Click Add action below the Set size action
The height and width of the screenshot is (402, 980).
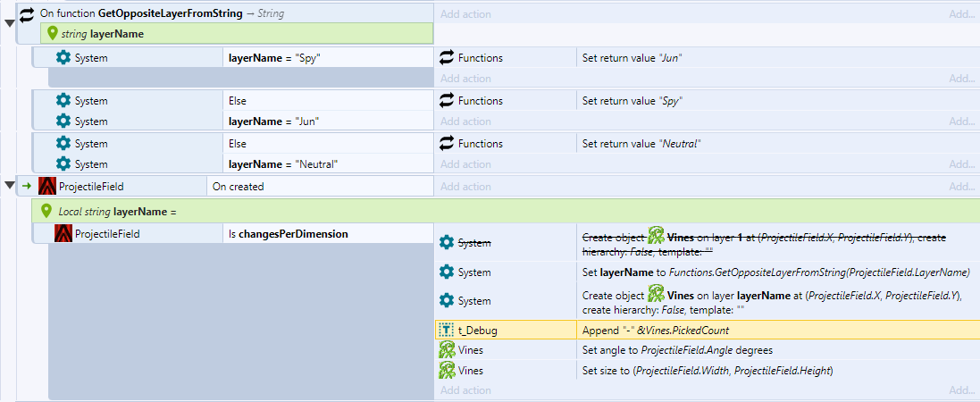(x=465, y=390)
